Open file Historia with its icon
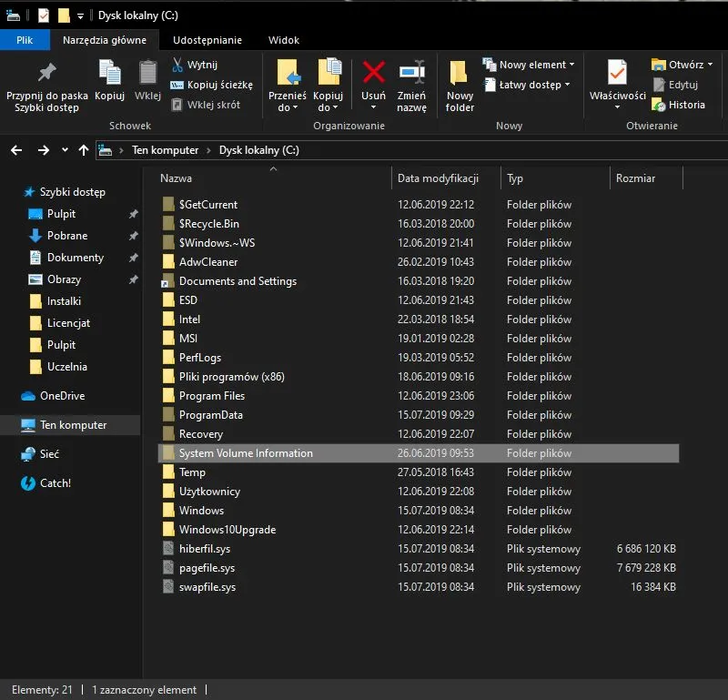Image resolution: width=728 pixels, height=700 pixels. point(686,105)
